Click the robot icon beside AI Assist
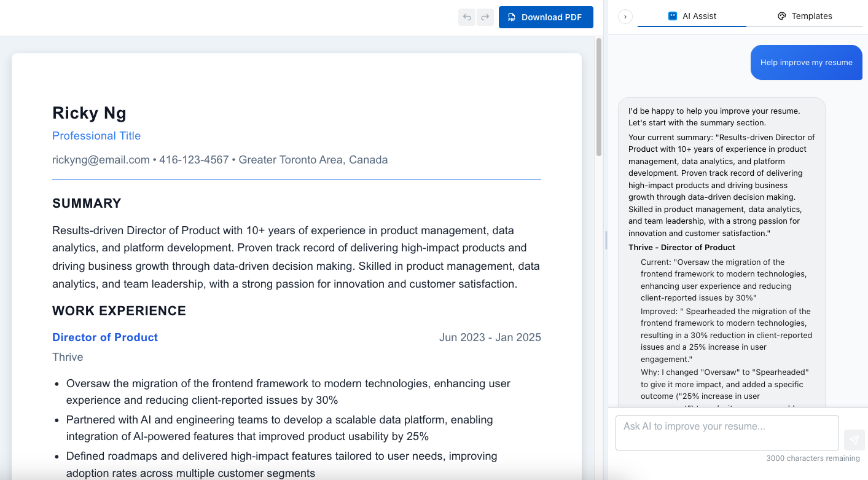Screen dimensions: 868x480 tap(673, 16)
